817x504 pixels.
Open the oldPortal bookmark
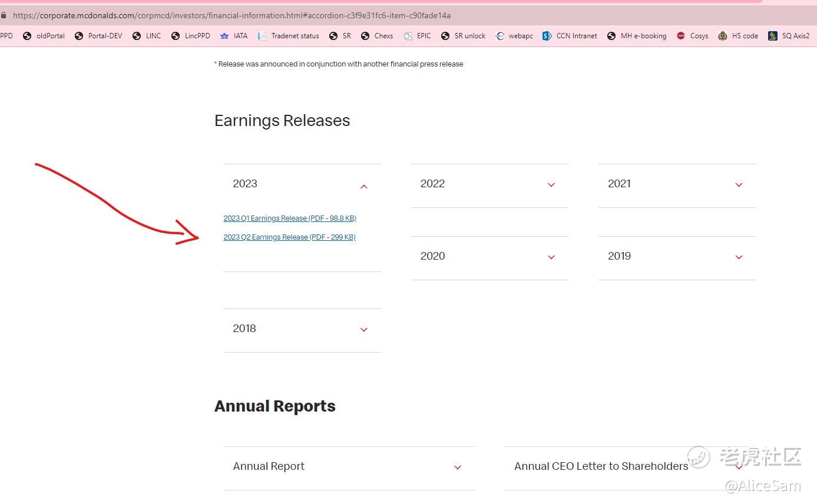44,36
